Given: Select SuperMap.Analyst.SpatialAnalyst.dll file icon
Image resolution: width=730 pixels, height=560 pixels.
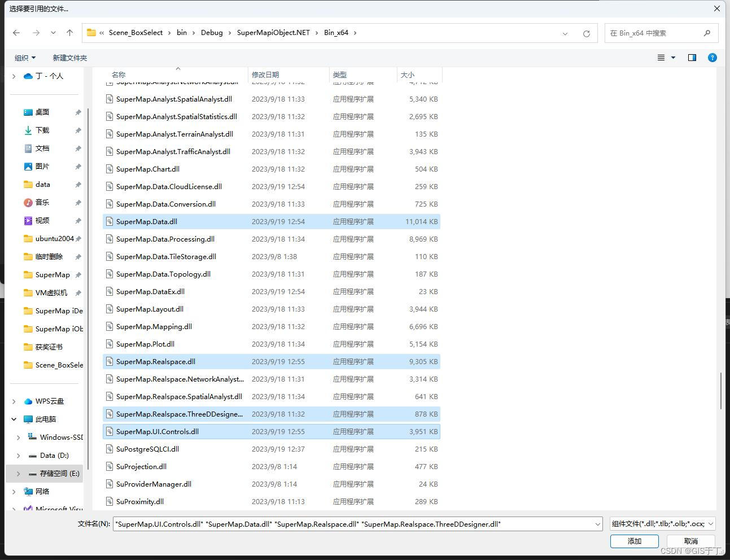Looking at the screenshot, I should pos(110,99).
